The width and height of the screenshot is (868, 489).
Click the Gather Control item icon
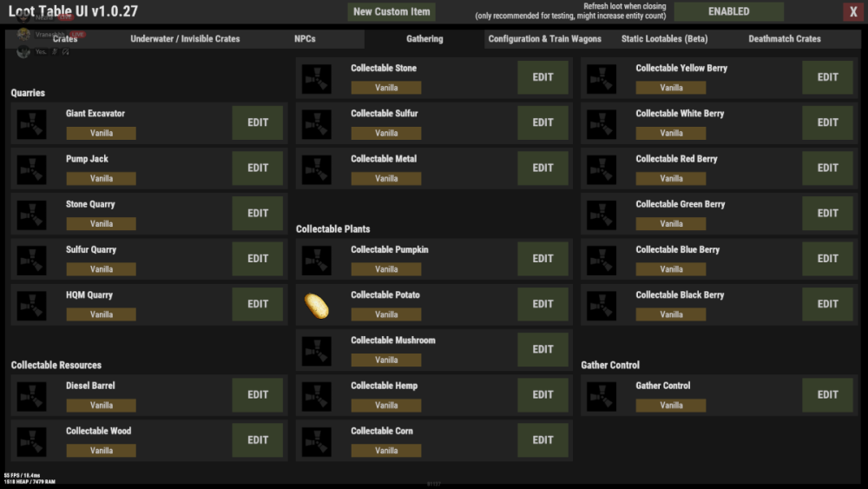[602, 395]
